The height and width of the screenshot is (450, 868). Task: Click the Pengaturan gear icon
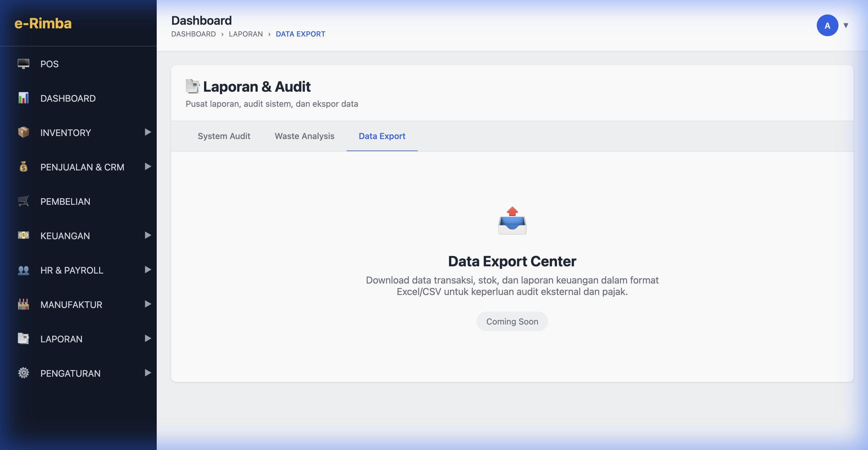tap(23, 373)
